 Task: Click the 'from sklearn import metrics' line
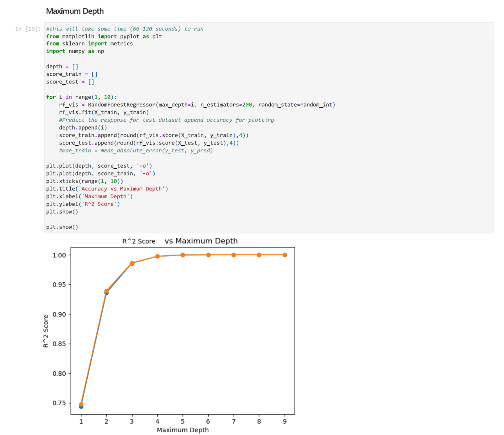90,44
